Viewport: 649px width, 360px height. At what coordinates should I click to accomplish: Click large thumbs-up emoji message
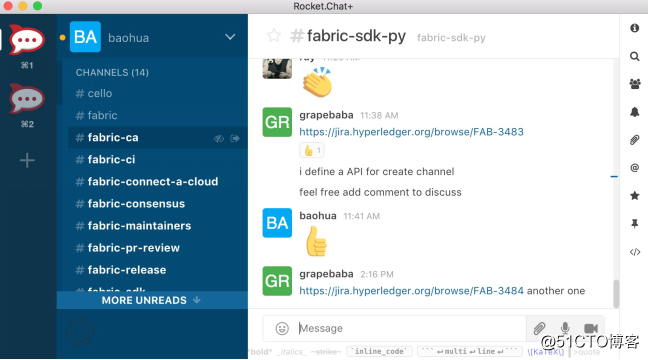(x=317, y=241)
